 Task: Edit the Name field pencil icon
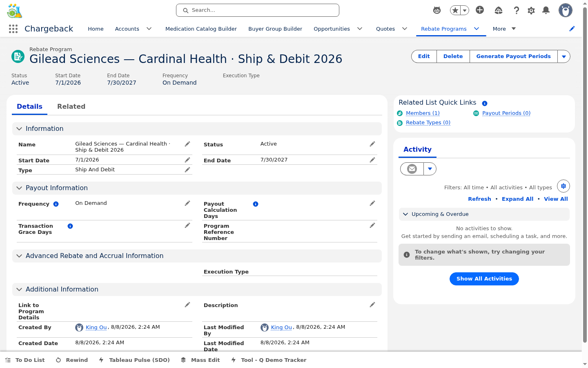click(187, 144)
